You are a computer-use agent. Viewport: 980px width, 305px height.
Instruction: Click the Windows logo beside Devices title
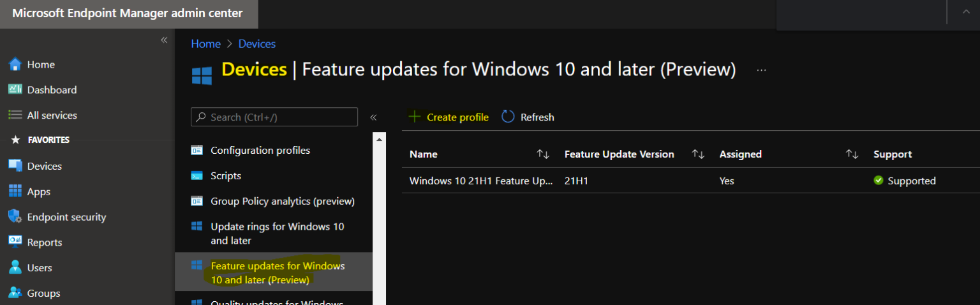202,75
